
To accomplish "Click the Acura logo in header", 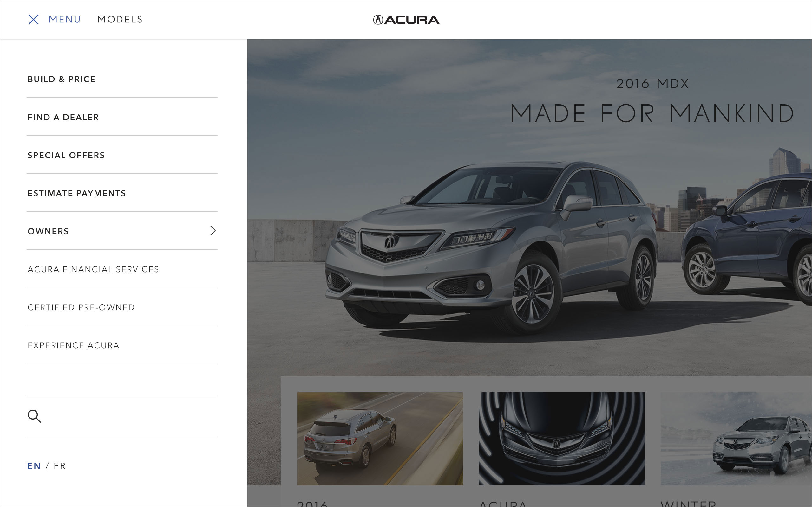I will click(406, 20).
